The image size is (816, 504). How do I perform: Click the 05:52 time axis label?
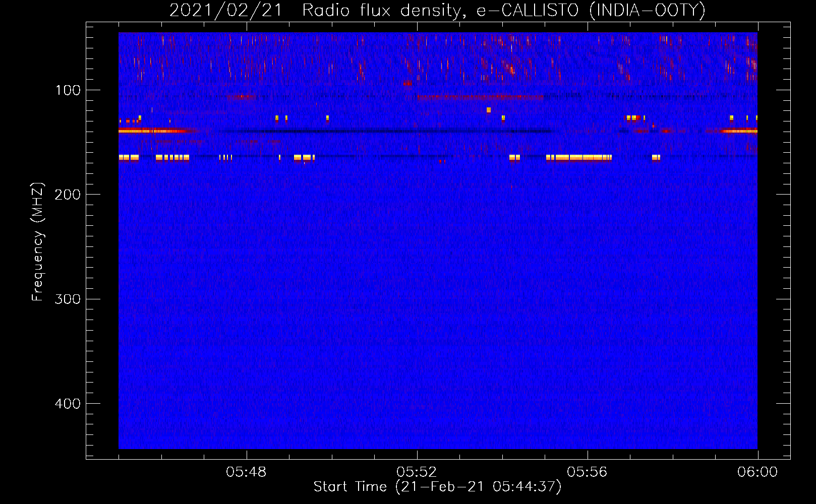(417, 472)
